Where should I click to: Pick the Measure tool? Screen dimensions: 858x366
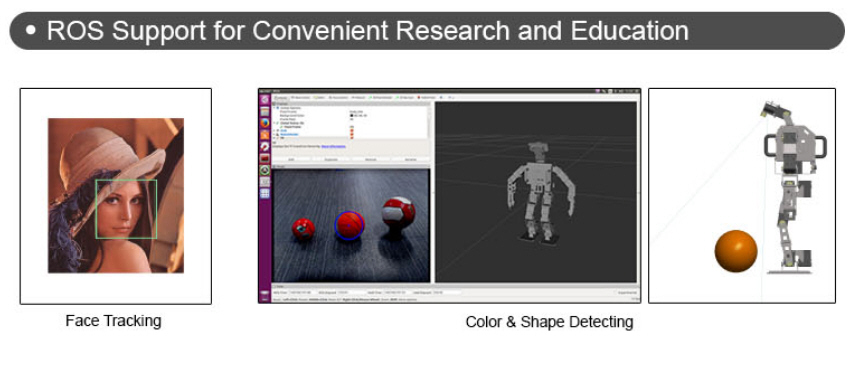pos(358,97)
